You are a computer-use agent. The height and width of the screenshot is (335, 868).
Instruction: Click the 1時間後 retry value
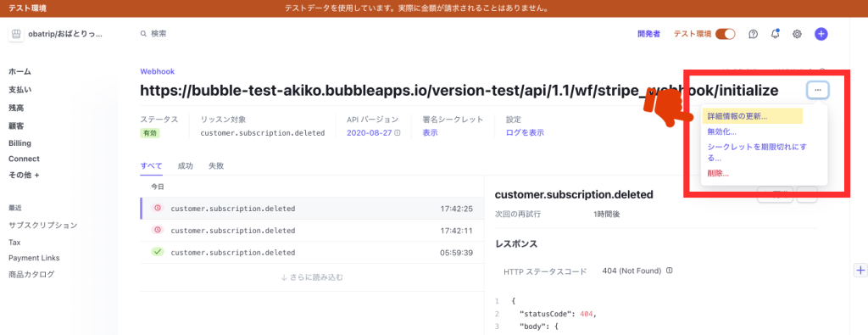[x=606, y=214]
